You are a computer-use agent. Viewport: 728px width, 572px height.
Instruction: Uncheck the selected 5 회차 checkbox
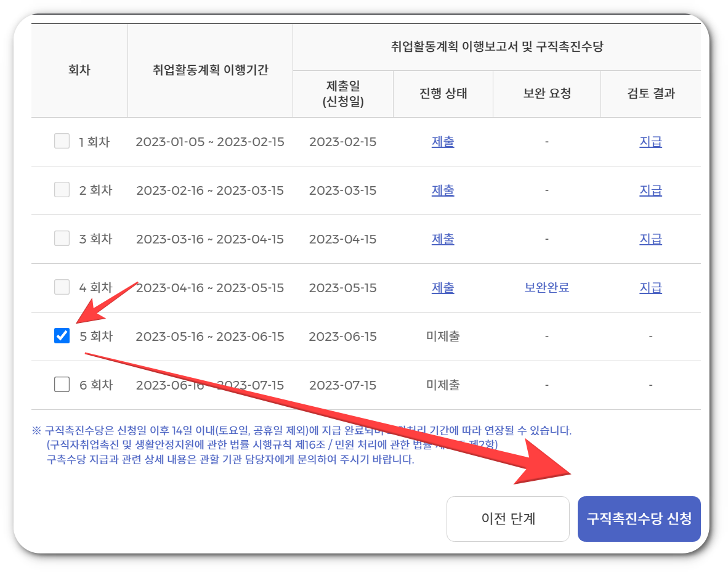pos(62,336)
